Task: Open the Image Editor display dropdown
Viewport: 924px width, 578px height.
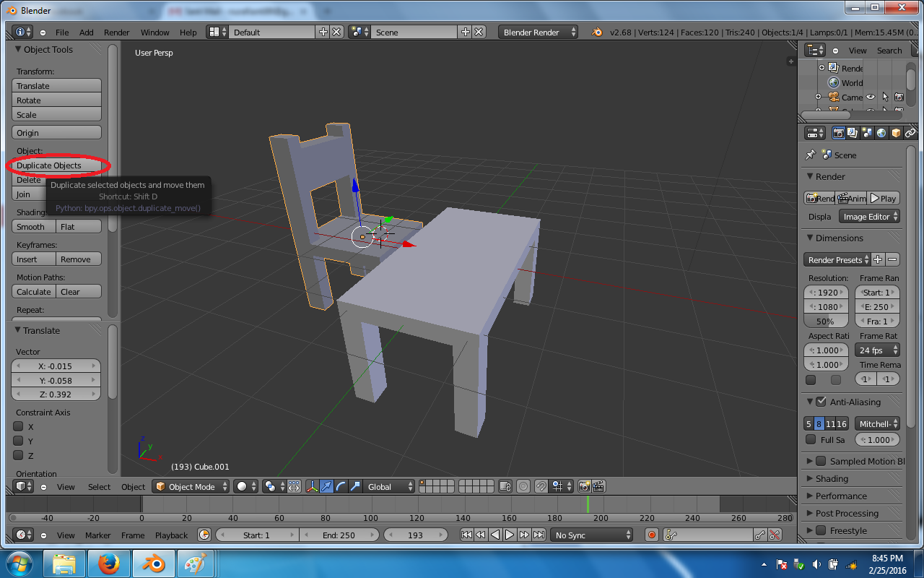Action: click(x=870, y=217)
